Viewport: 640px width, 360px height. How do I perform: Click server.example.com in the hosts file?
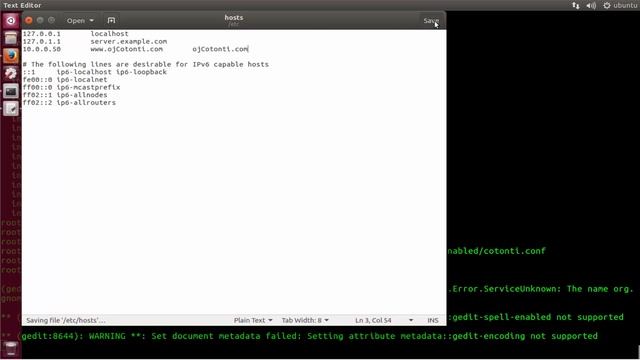(x=129, y=41)
